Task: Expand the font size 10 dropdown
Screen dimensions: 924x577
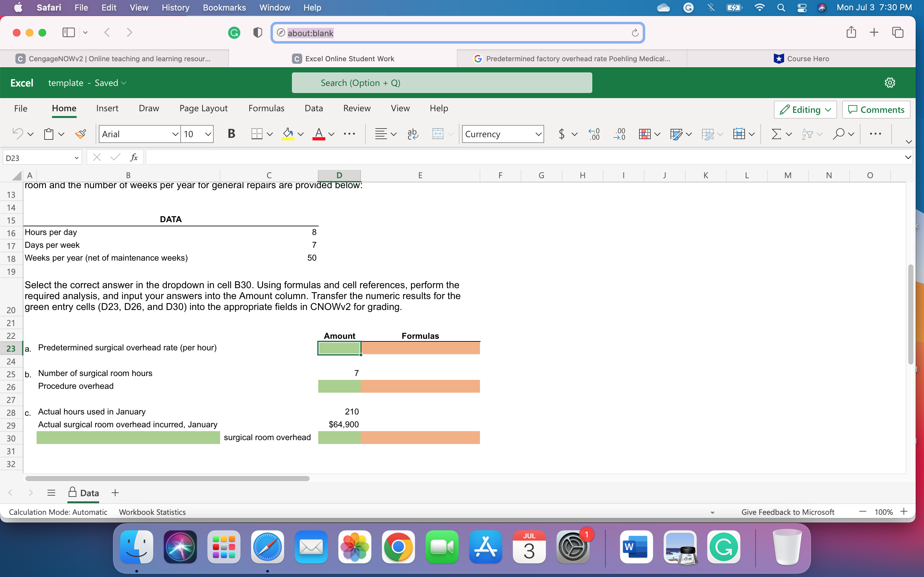Action: (208, 134)
